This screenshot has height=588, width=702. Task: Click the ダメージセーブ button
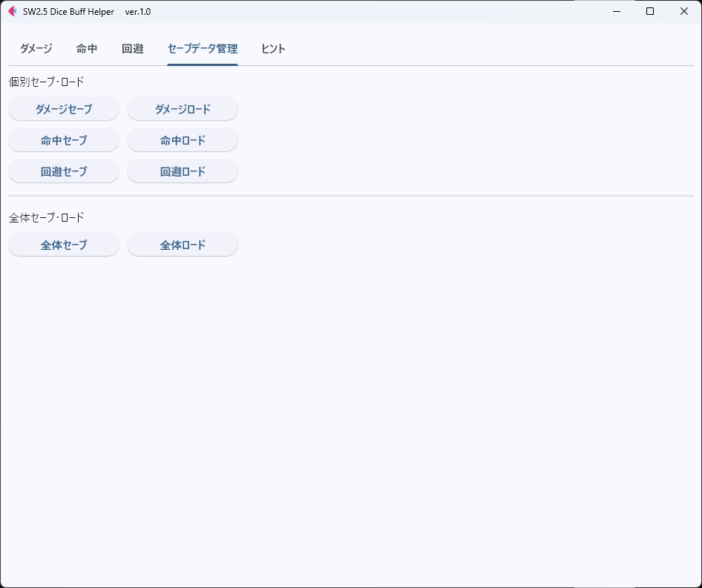pos(63,108)
